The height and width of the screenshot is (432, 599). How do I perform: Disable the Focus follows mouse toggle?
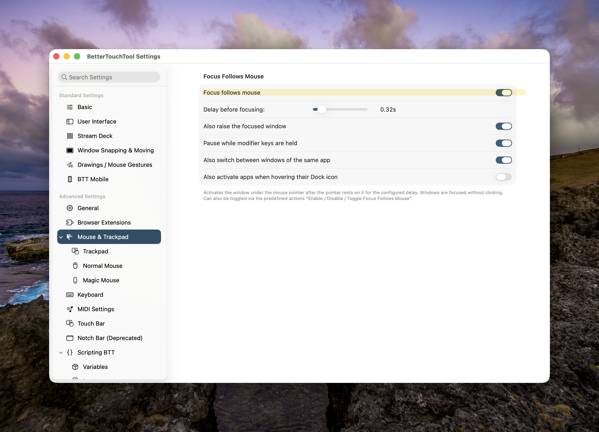(503, 92)
